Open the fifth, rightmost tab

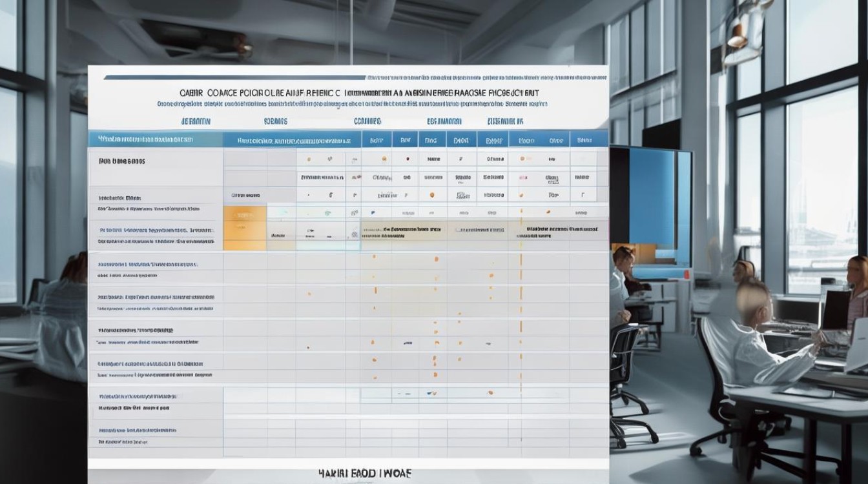coord(505,121)
